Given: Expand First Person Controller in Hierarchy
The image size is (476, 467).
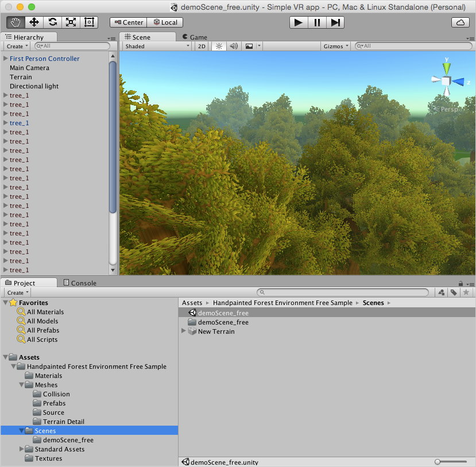Looking at the screenshot, I should (x=6, y=59).
